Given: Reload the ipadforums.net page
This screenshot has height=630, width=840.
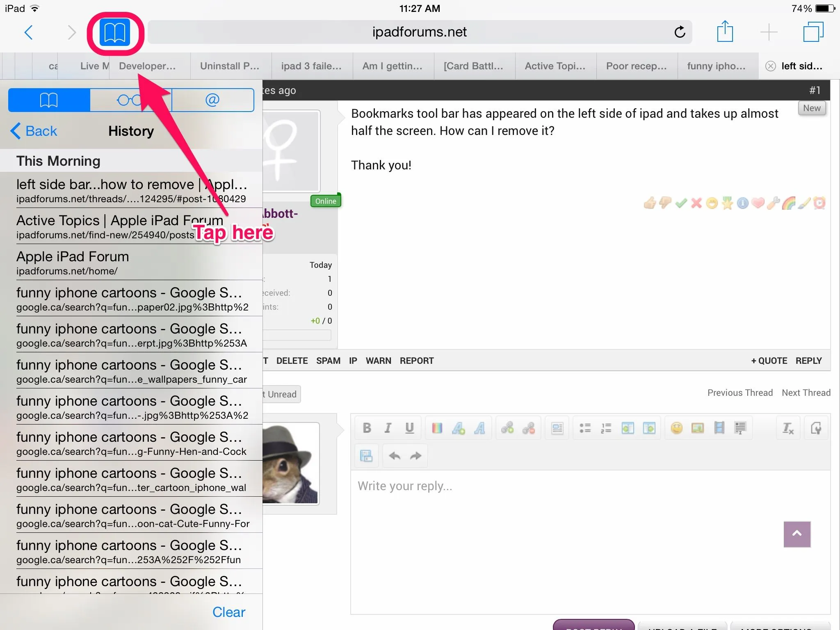Looking at the screenshot, I should click(x=680, y=32).
